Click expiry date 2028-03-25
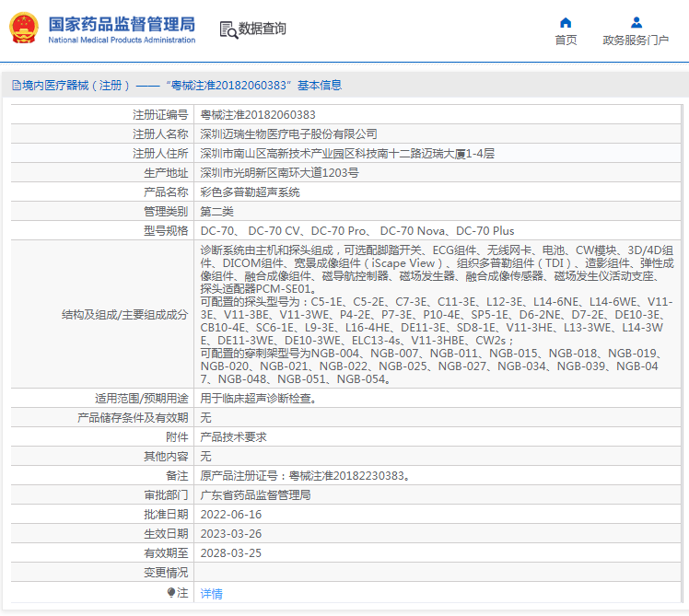The width and height of the screenshot is (689, 616). coord(230,553)
